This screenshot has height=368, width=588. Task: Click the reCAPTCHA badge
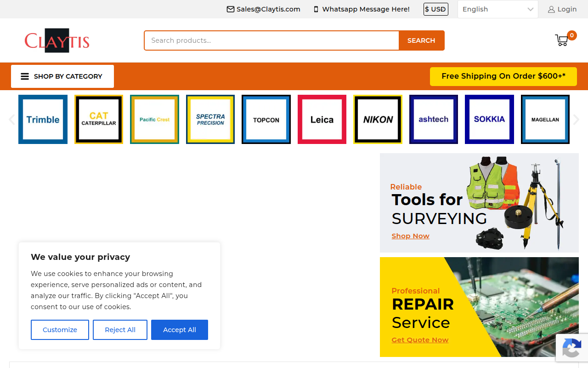(x=572, y=347)
